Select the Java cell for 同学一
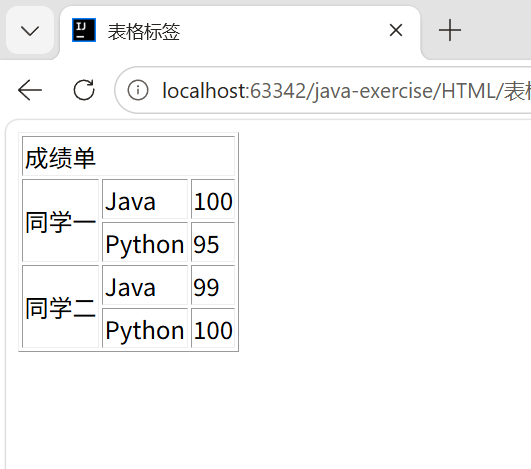531x469 pixels. click(145, 199)
